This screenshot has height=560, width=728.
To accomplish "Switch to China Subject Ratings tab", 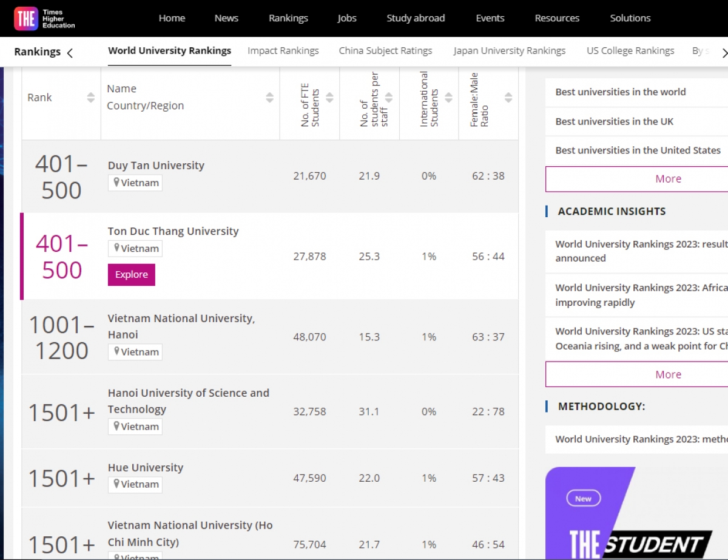I will coord(385,51).
